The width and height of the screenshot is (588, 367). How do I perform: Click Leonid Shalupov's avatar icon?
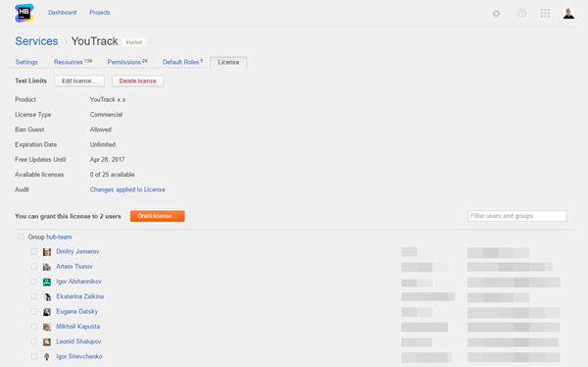(47, 341)
